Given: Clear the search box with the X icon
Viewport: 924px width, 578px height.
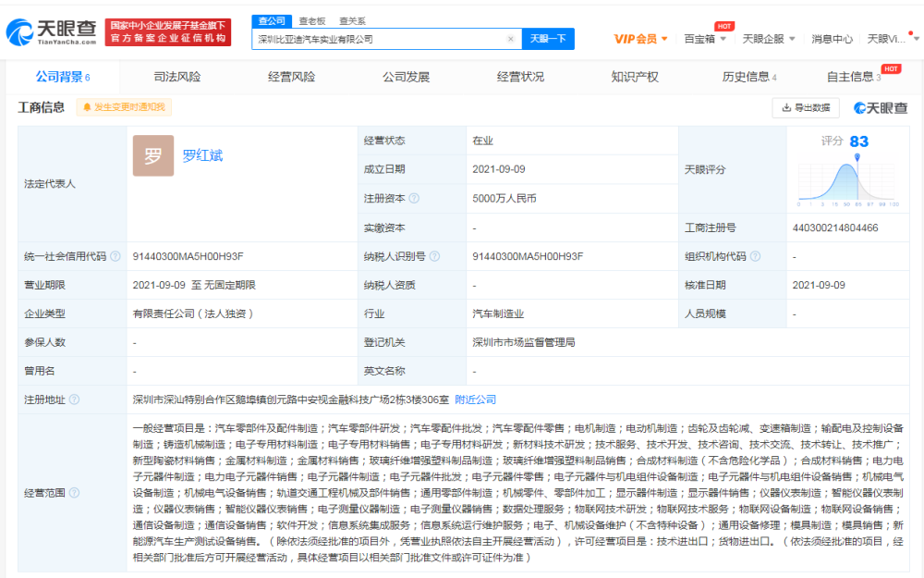Looking at the screenshot, I should pos(510,39).
